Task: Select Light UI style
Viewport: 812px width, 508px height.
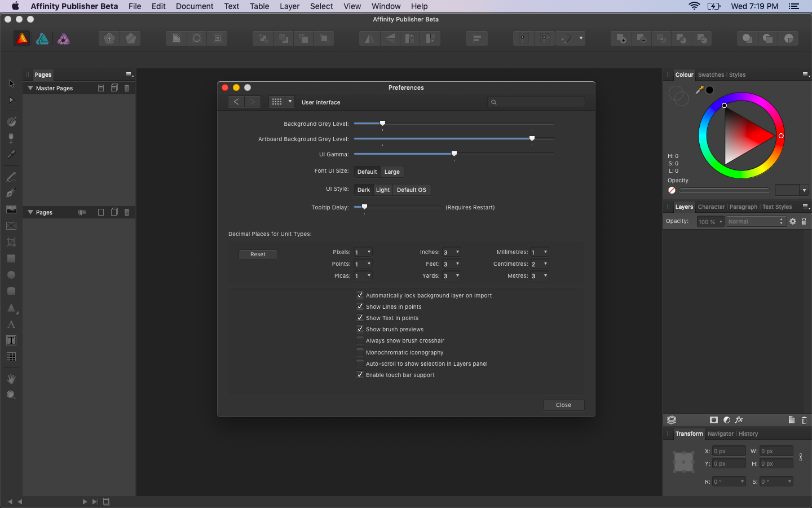Action: (x=383, y=190)
